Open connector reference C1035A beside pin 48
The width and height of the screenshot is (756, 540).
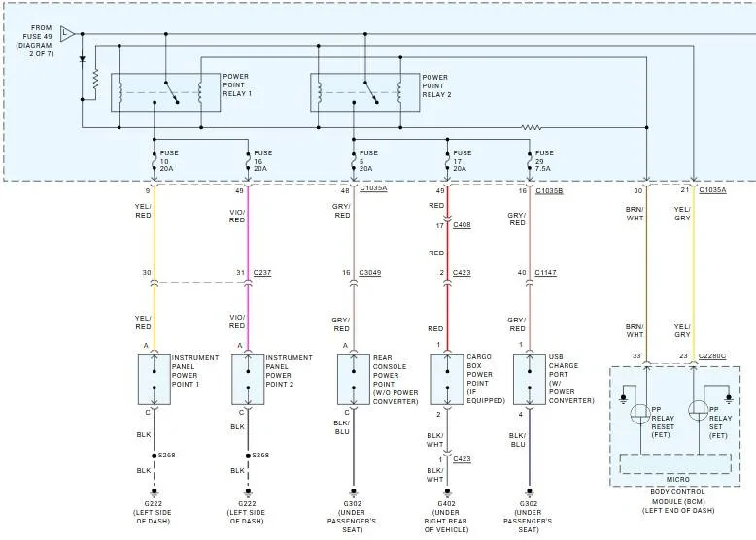tap(373, 188)
